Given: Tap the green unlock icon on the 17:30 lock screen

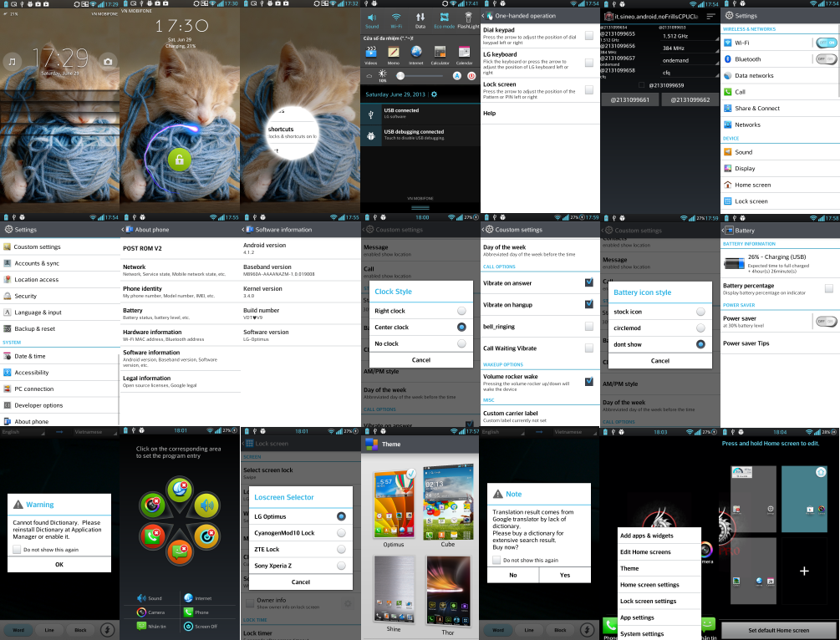Looking at the screenshot, I should click(180, 160).
